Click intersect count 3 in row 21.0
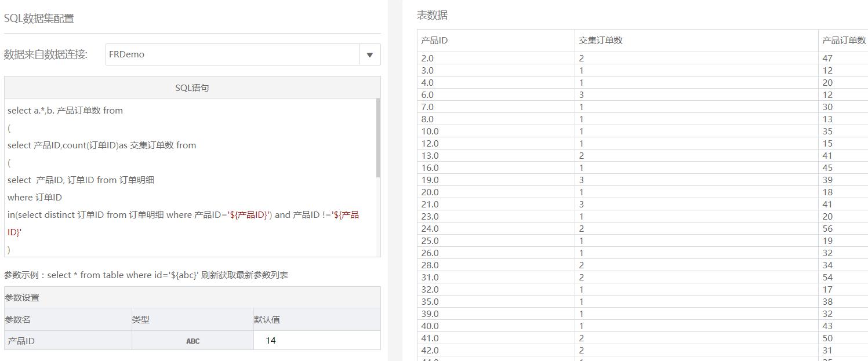 pos(696,204)
